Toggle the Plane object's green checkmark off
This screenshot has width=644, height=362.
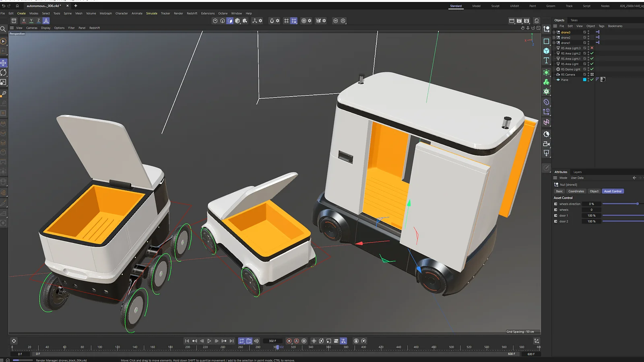click(x=592, y=79)
